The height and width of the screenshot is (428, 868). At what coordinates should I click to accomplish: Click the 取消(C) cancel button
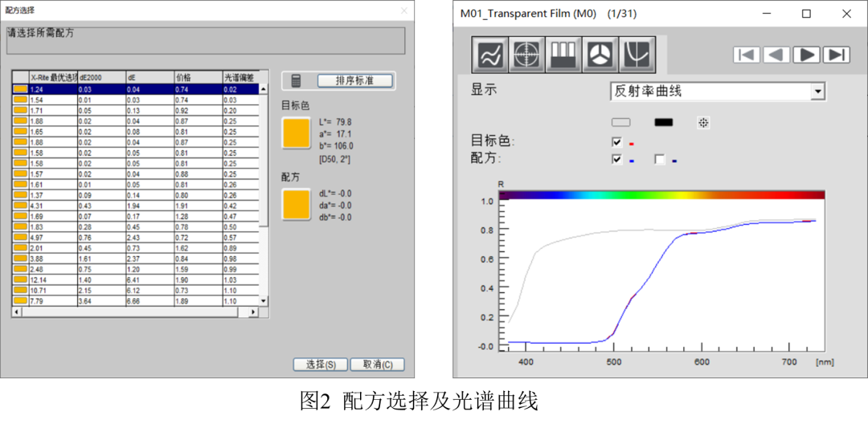(x=378, y=365)
